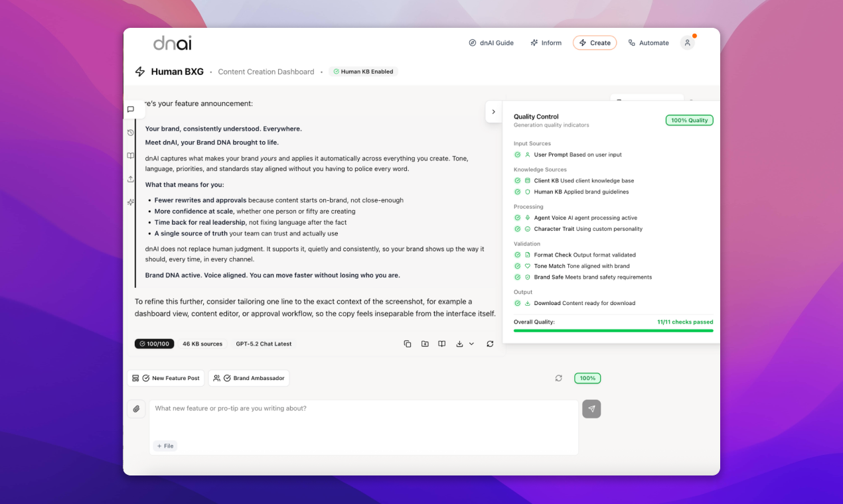843x504 pixels.
Task: Collapse the Quality Control panel chevron
Action: pos(493,111)
